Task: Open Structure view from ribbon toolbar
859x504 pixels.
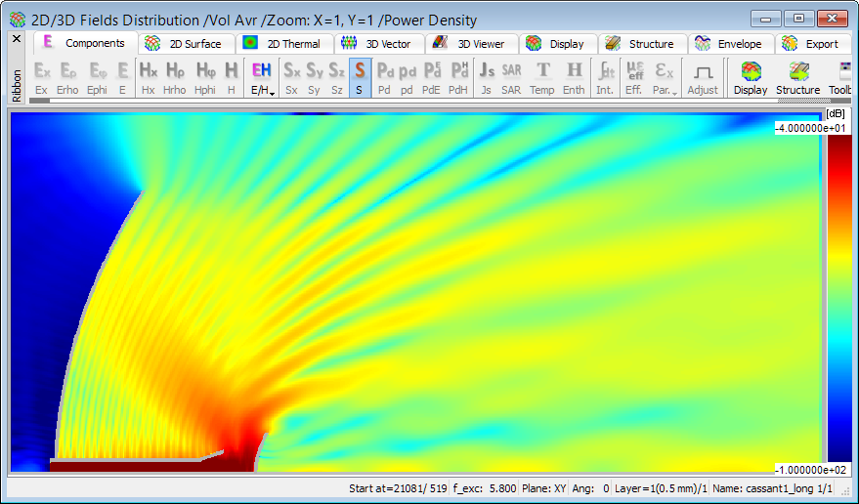Action: 797,77
